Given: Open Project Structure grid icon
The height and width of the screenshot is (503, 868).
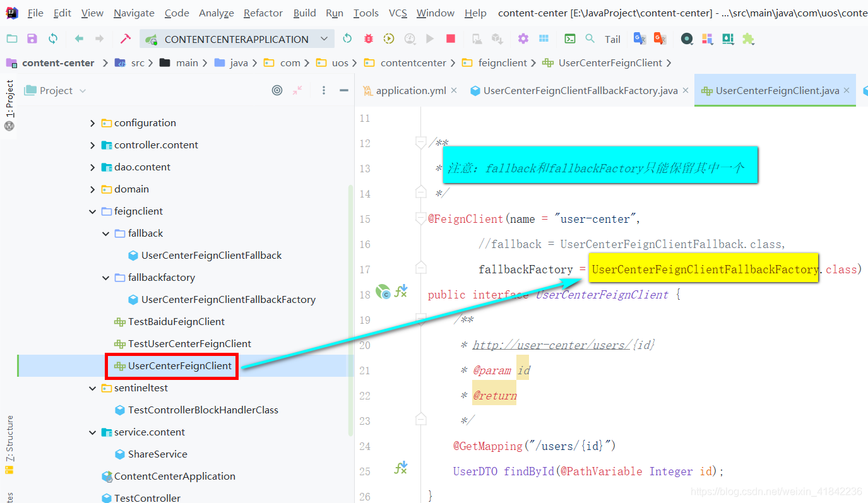Looking at the screenshot, I should click(544, 39).
